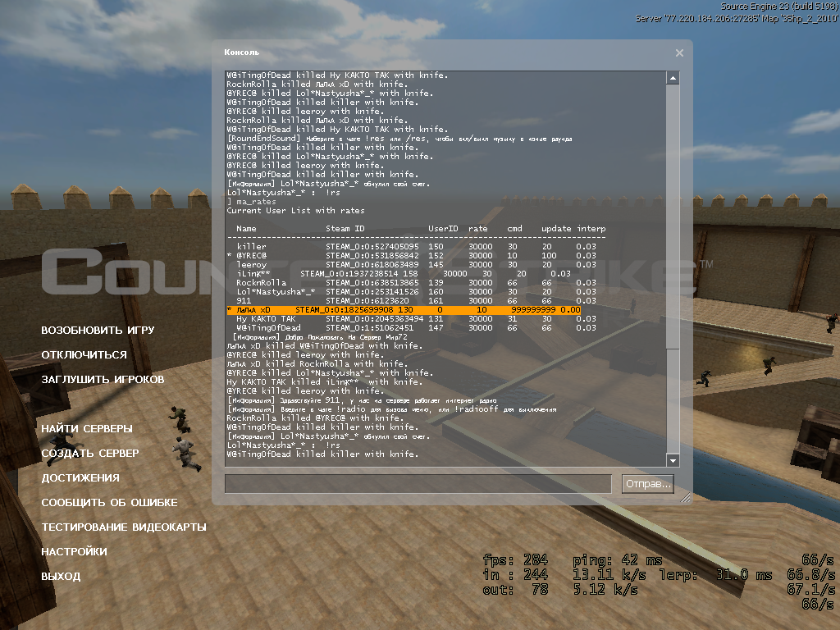Image resolution: width=840 pixels, height=630 pixels.
Task: Open ДОСТИЖЕНИЯ achievements menu item
Action: (x=80, y=478)
